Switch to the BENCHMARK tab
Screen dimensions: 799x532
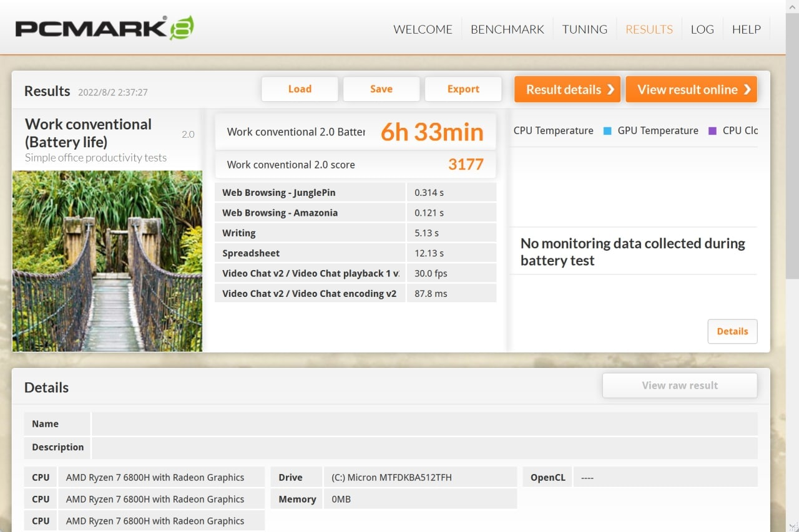[507, 29]
